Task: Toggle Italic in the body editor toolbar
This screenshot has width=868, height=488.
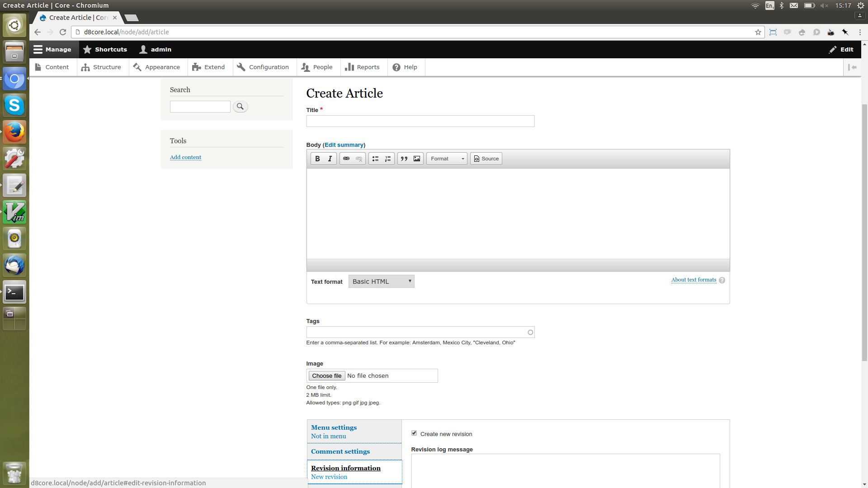Action: coord(330,159)
